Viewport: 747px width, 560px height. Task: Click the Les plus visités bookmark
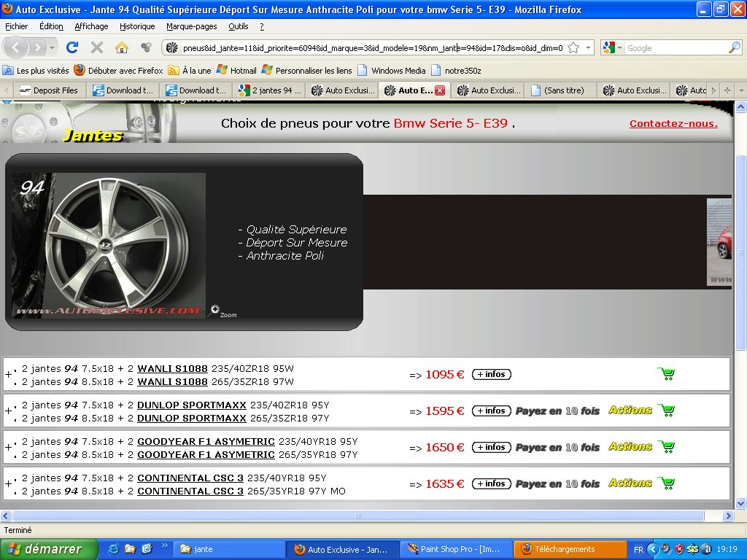coord(36,71)
